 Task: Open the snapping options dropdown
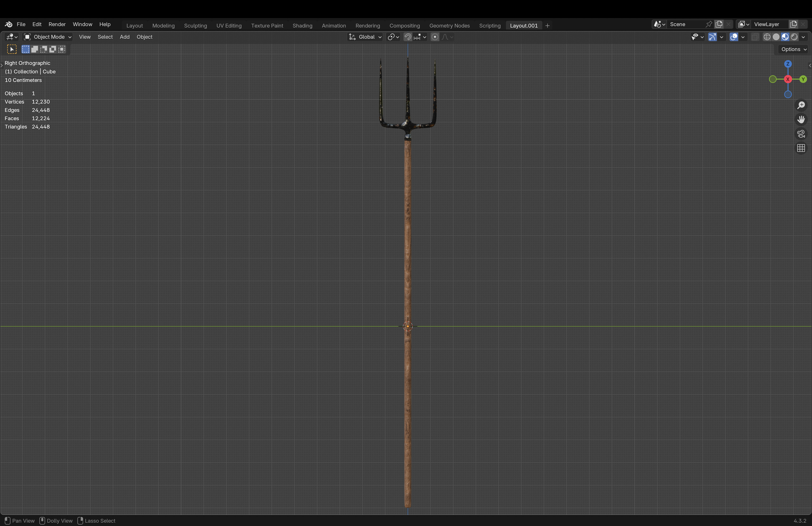click(420, 37)
